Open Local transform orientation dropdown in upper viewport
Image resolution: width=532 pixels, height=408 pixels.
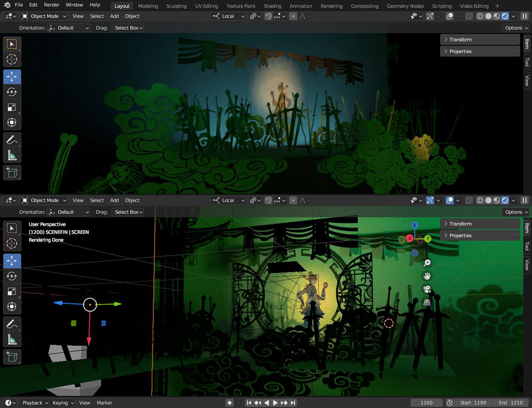[228, 16]
